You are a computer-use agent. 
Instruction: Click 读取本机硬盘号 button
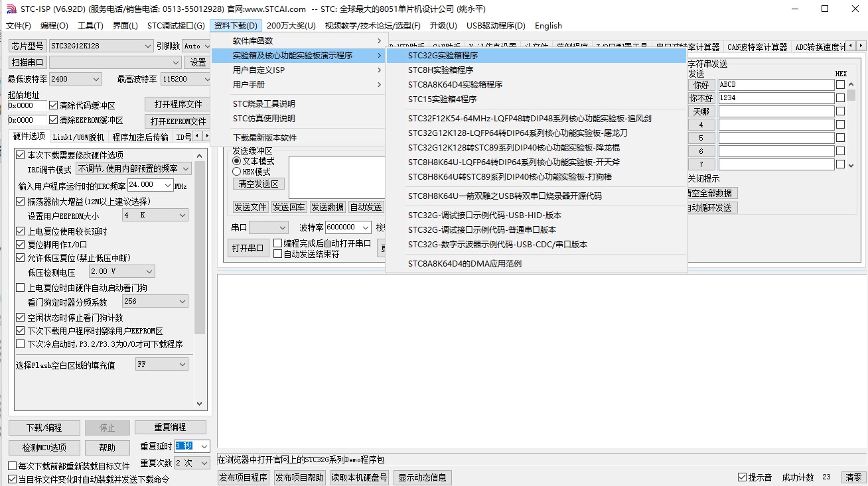pyautogui.click(x=359, y=477)
